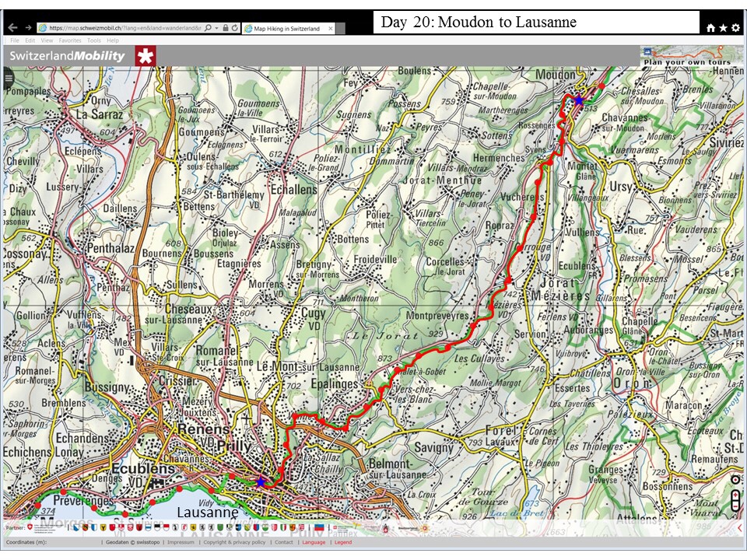This screenshot has width=747, height=560.
Task: Open browser settings gear icon
Action: click(735, 28)
